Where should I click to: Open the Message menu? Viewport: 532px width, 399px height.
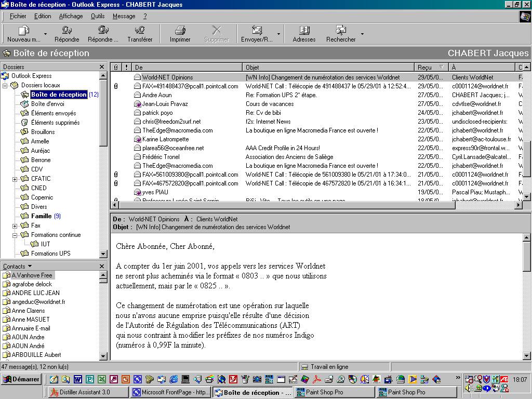[x=124, y=16]
